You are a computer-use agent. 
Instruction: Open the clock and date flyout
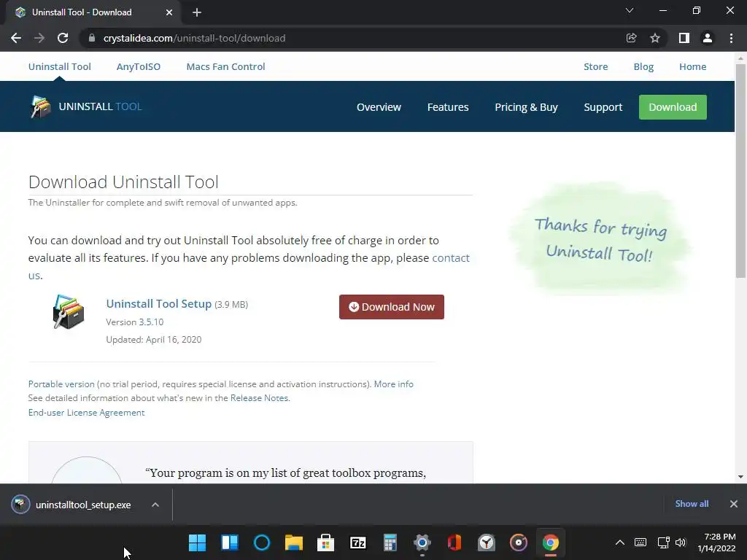[717, 542]
